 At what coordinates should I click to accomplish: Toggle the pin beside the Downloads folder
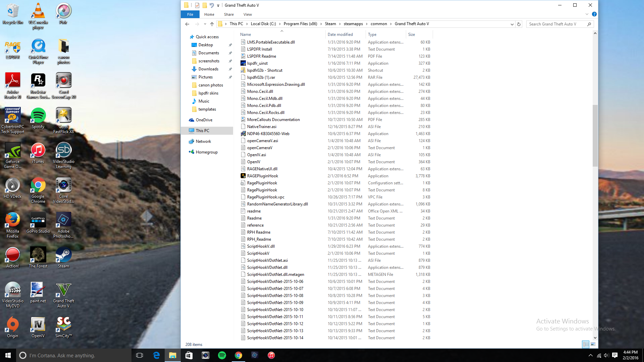pos(230,69)
